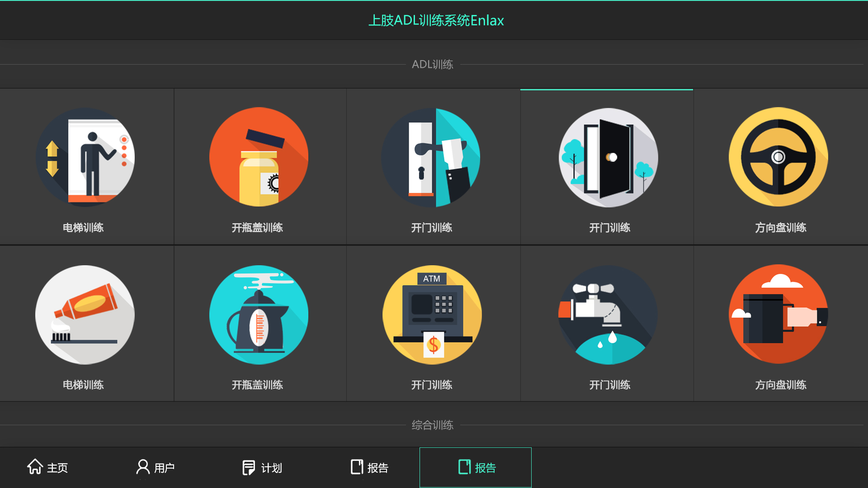
Task: Click the 上肢ADL训练系统Enlax title
Action: (x=436, y=20)
